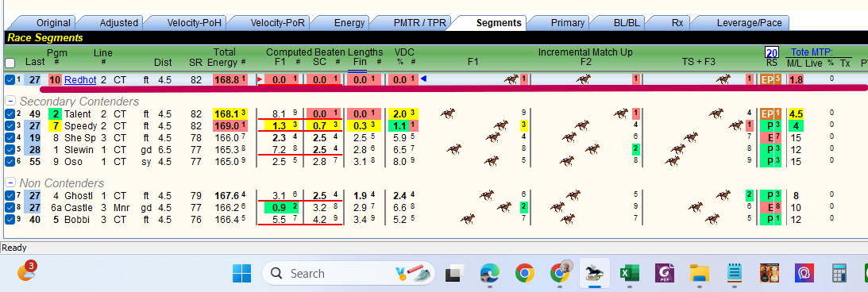The image size is (868, 292).
Task: Toggle the Speedy row checkbox
Action: [x=10, y=125]
